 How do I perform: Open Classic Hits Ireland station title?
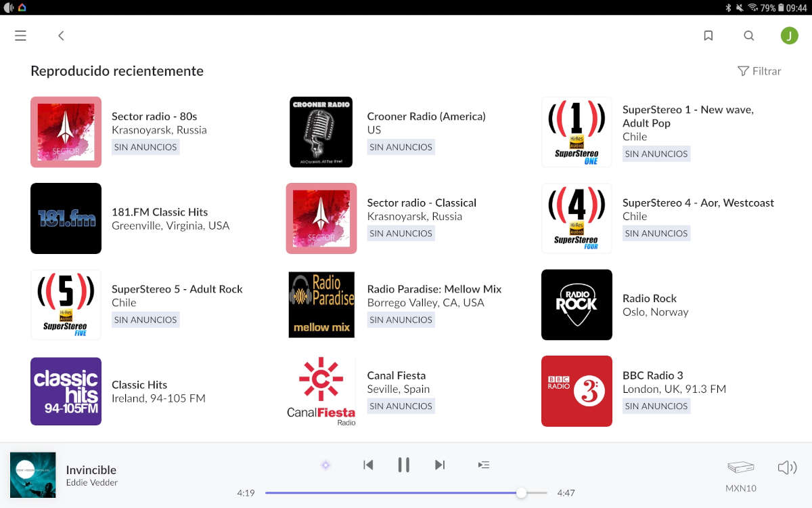coord(139,385)
